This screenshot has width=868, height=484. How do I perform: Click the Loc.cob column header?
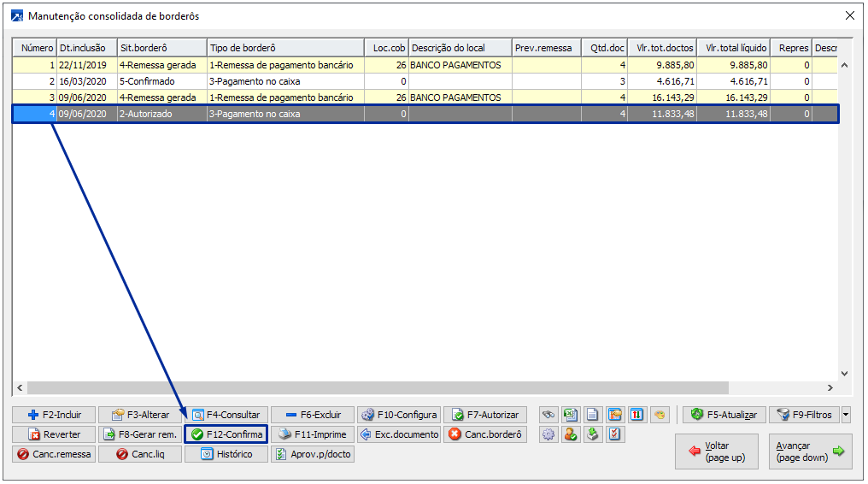click(386, 48)
